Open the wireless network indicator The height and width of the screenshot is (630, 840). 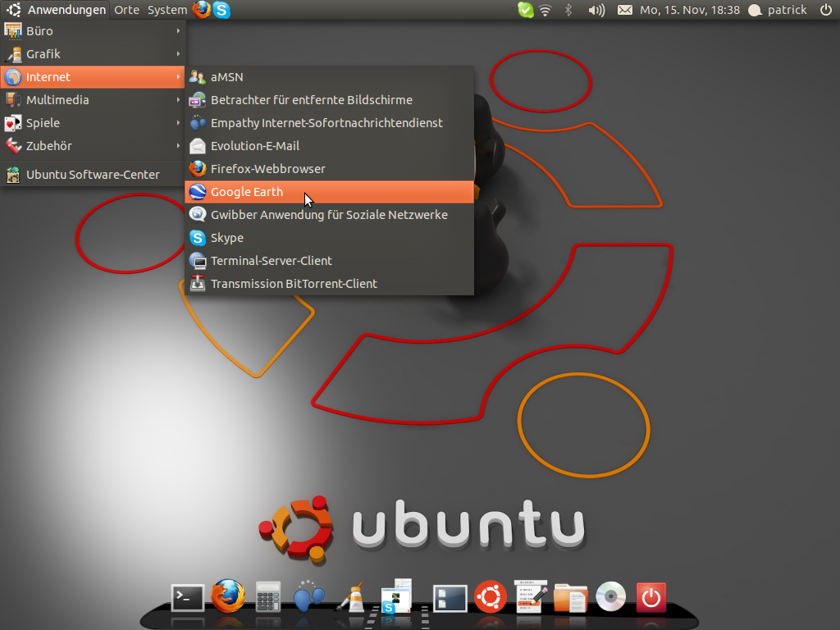546,10
